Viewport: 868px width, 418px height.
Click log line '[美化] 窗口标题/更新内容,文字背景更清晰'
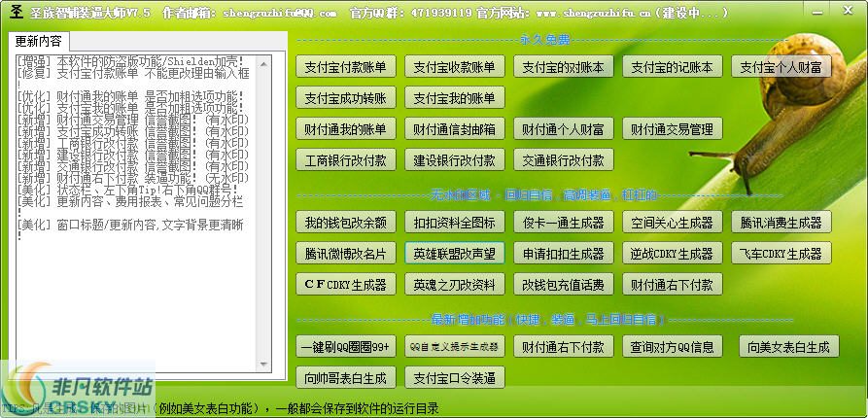click(130, 225)
